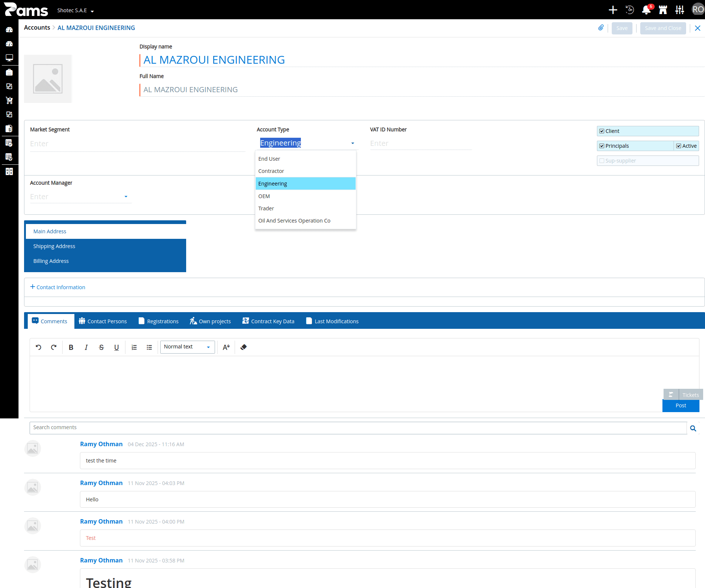The height and width of the screenshot is (588, 705).
Task: Post the comment
Action: point(681,405)
